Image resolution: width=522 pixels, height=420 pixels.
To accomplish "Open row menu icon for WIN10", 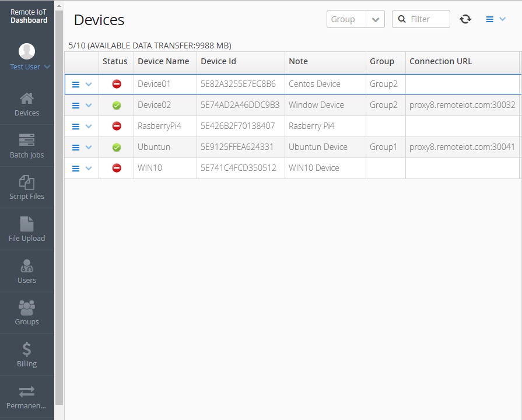I will [x=76, y=168].
